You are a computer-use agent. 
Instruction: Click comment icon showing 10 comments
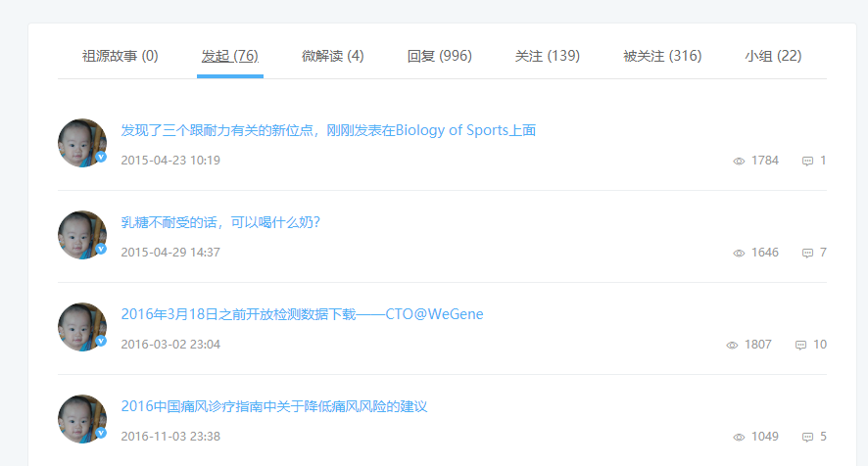click(800, 346)
